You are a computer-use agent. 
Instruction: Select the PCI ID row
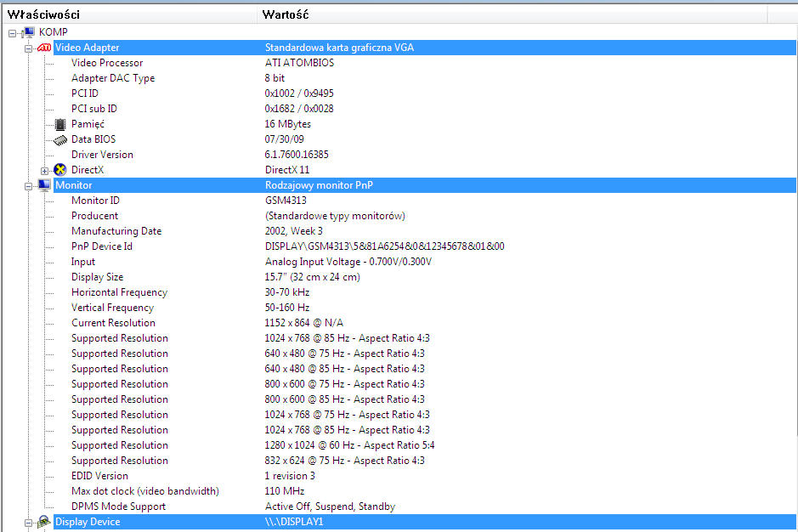click(84, 93)
